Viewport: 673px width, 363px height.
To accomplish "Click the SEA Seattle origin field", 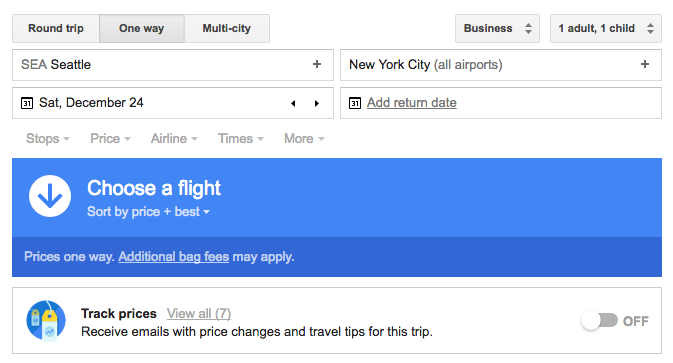I will (x=173, y=65).
